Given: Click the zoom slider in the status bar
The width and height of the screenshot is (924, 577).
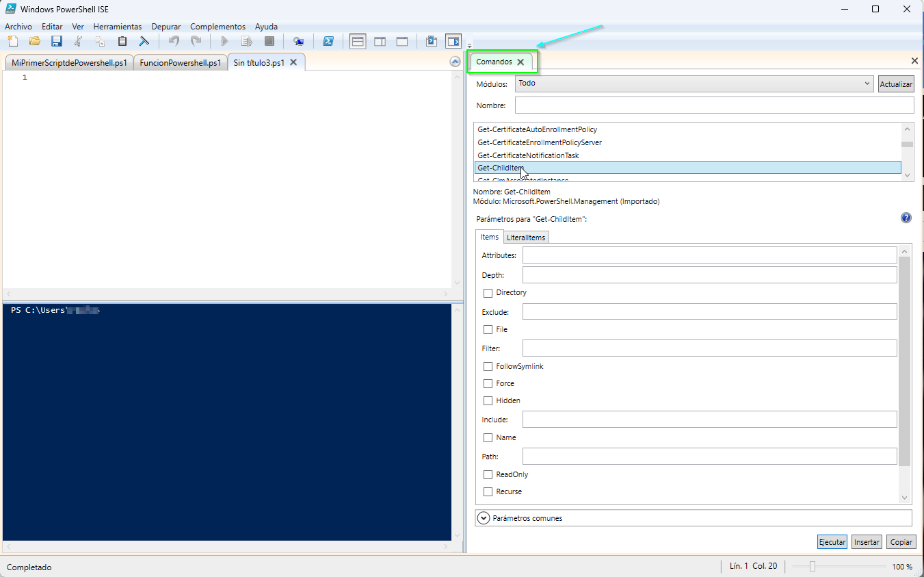Looking at the screenshot, I should [x=812, y=567].
